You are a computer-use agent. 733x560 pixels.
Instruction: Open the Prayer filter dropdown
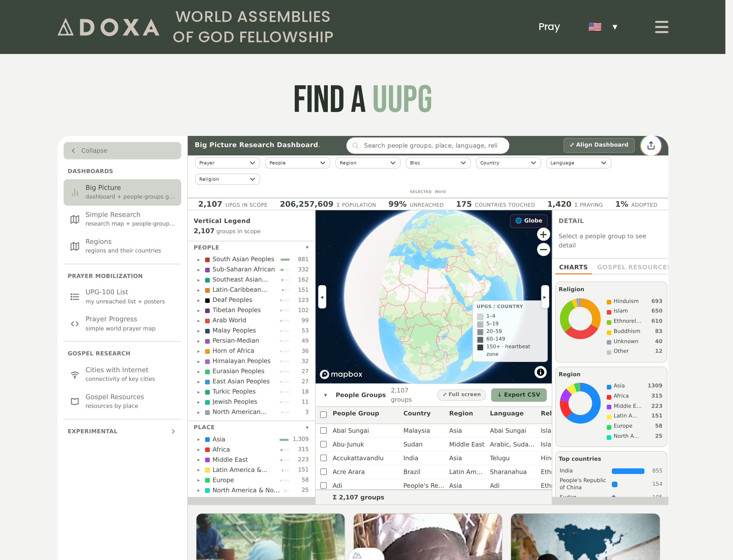[227, 163]
